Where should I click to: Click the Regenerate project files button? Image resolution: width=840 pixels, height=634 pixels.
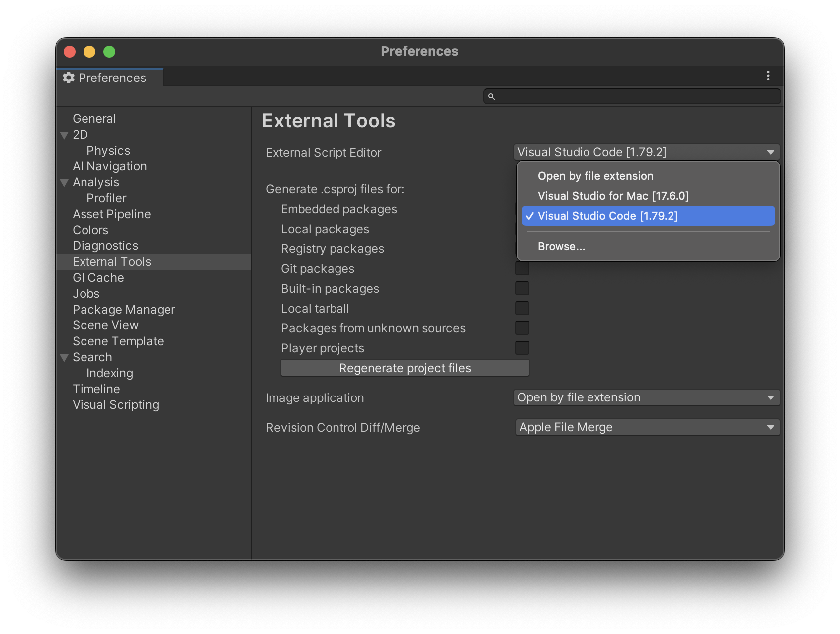coord(405,368)
